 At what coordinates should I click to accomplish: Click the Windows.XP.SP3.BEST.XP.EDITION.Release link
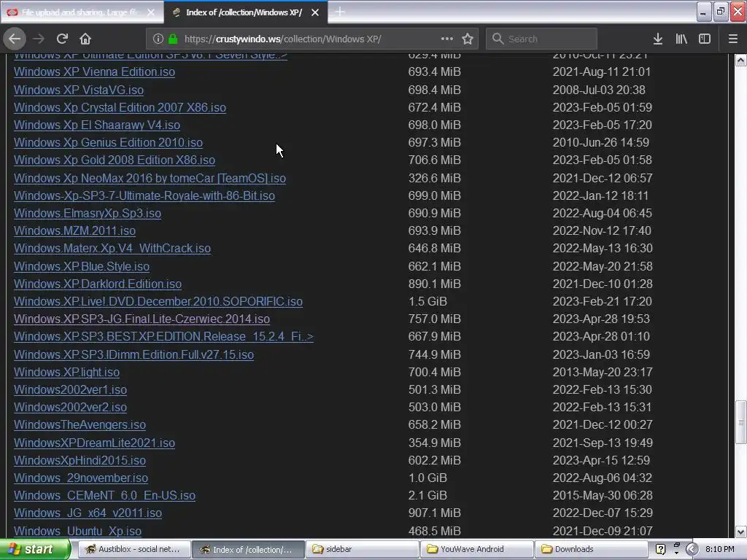tap(164, 337)
